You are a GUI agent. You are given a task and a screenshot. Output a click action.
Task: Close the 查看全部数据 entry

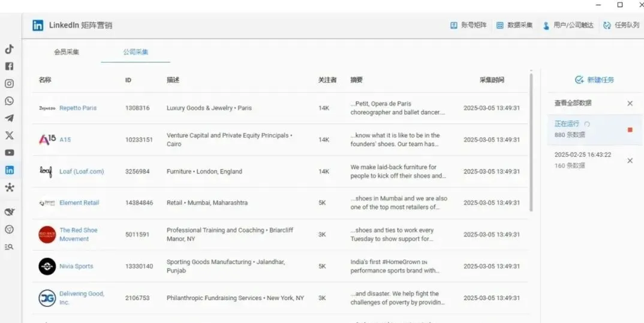click(630, 103)
